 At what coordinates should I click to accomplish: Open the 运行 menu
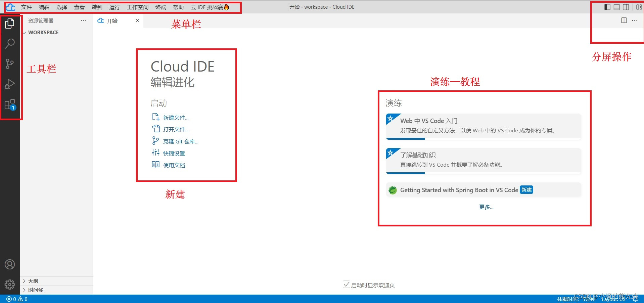114,7
